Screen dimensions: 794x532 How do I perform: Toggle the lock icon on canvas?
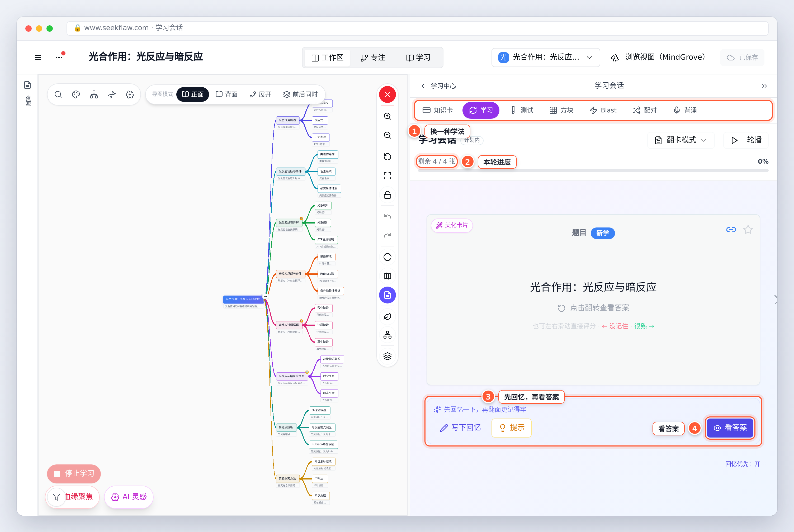coord(387,195)
